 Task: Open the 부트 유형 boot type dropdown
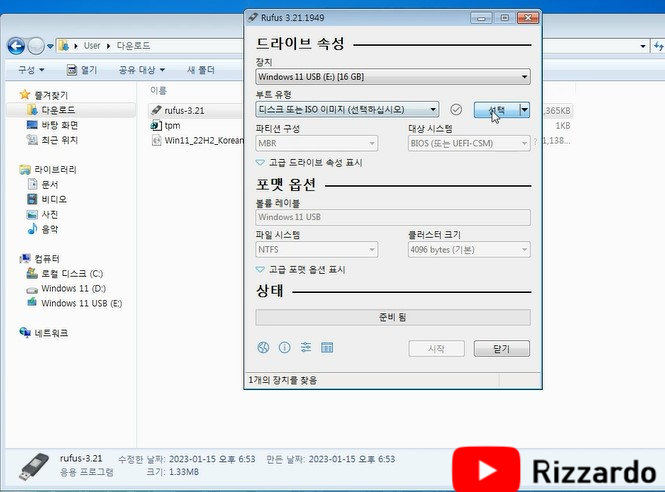347,109
